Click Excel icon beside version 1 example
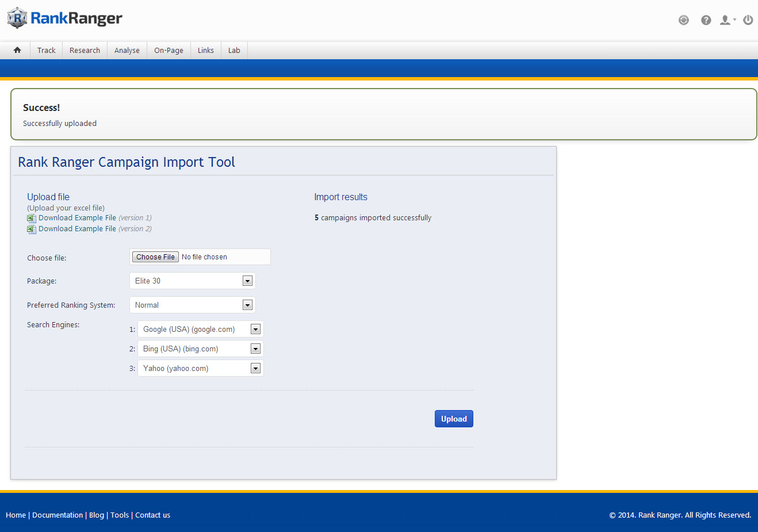Screen dimensions: 758x532 point(32,219)
